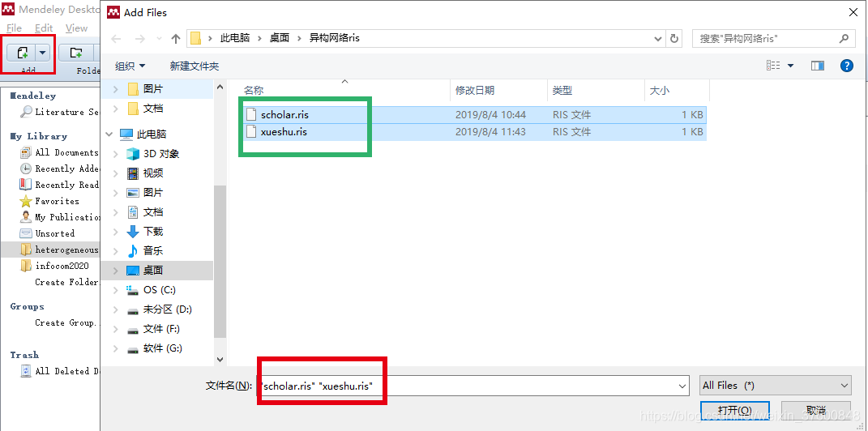This screenshot has width=868, height=431.
Task: Open All Deleted Documents in Trash
Action: coord(60,371)
